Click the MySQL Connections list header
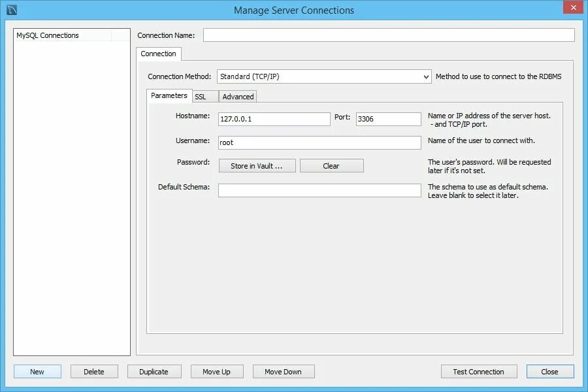 [63, 35]
